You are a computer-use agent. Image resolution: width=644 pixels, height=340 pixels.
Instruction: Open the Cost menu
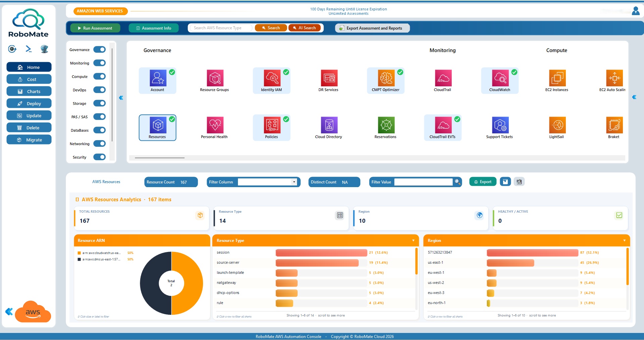click(x=29, y=79)
